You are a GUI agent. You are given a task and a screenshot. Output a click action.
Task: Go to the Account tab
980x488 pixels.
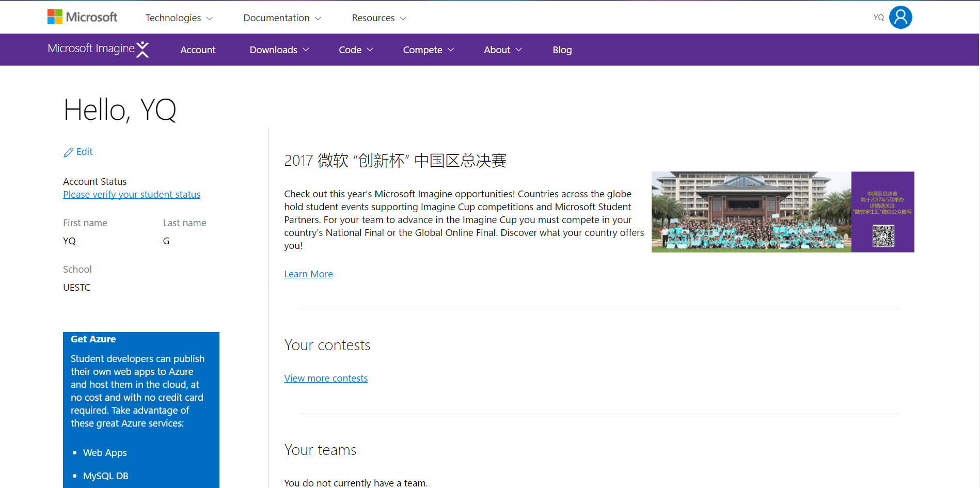click(198, 50)
